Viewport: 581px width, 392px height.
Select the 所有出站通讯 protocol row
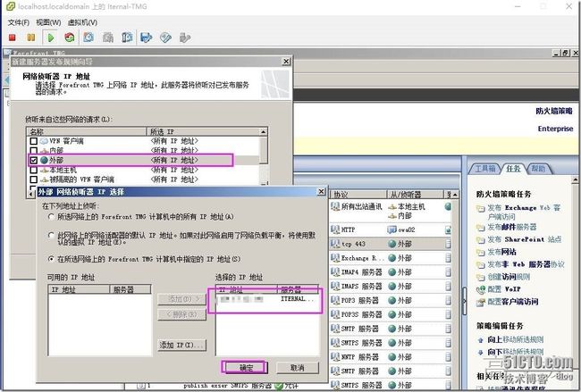pyautogui.click(x=391, y=211)
